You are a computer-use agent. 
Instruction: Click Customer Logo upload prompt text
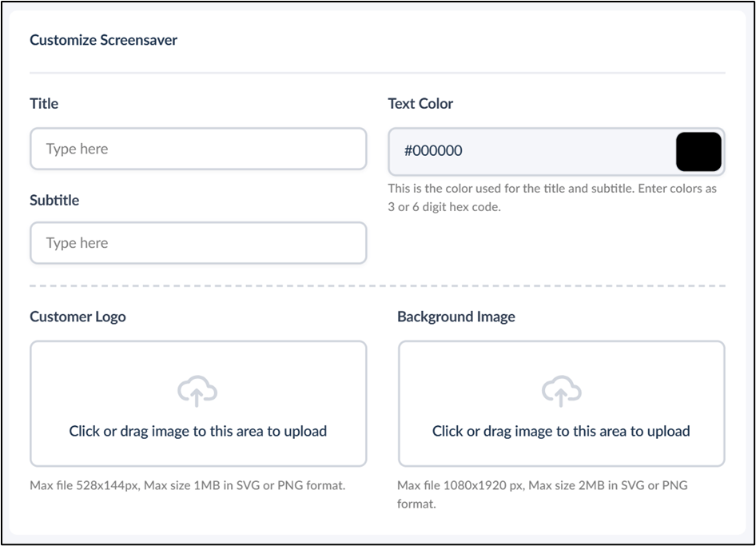pos(197,431)
